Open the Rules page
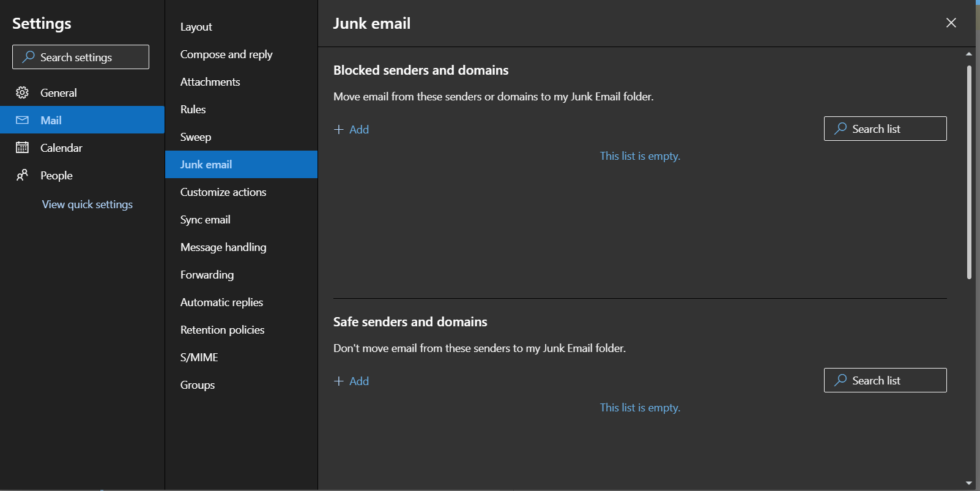Image resolution: width=980 pixels, height=491 pixels. pos(241,110)
